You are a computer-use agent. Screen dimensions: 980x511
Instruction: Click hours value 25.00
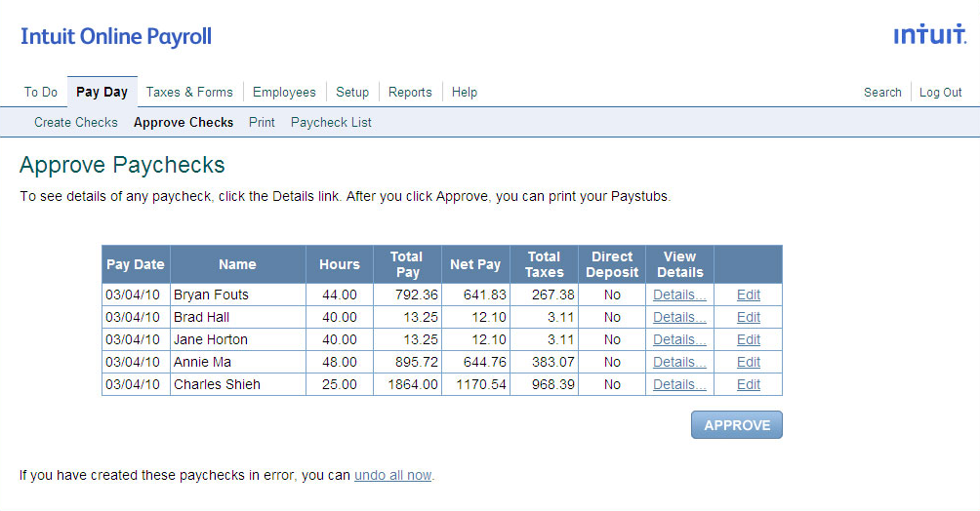340,385
